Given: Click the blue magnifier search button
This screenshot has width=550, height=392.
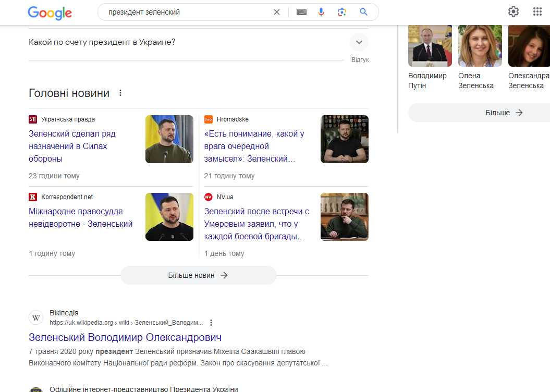Looking at the screenshot, I should 363,12.
